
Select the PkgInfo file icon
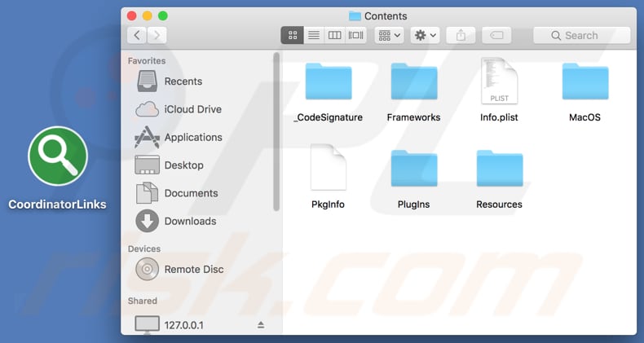pos(329,167)
